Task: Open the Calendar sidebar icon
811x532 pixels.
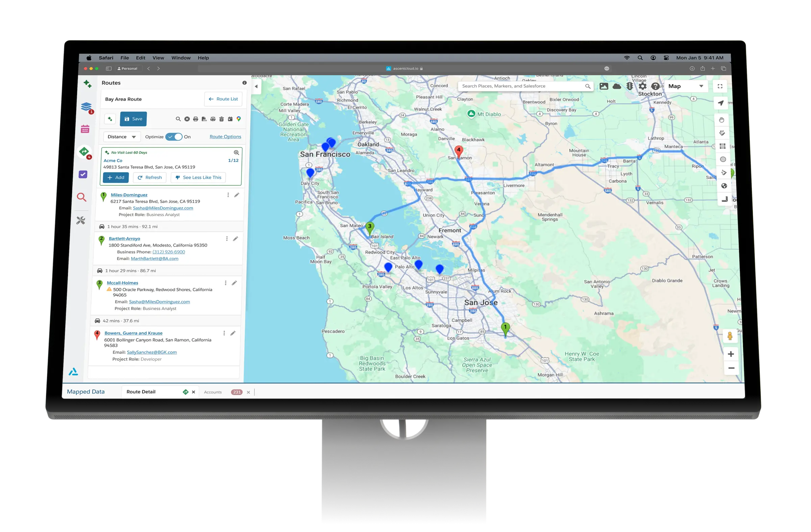Action: [85, 129]
